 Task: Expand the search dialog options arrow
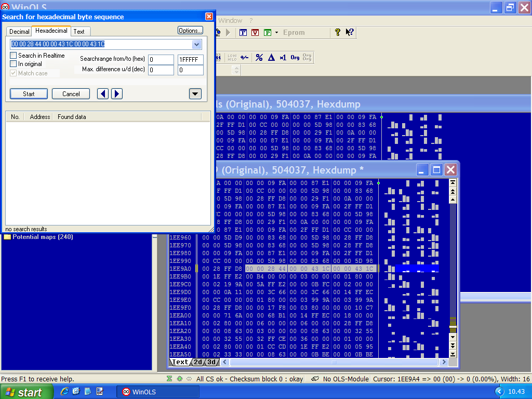pos(195,94)
